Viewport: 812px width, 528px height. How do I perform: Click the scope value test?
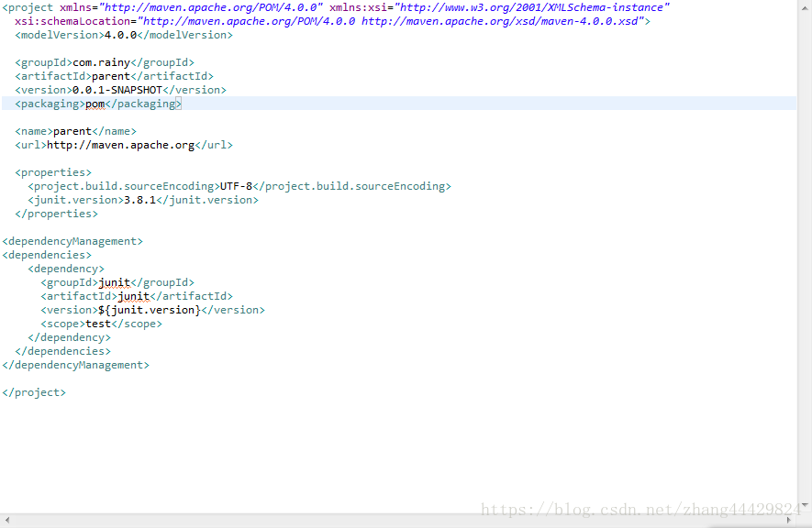[98, 324]
